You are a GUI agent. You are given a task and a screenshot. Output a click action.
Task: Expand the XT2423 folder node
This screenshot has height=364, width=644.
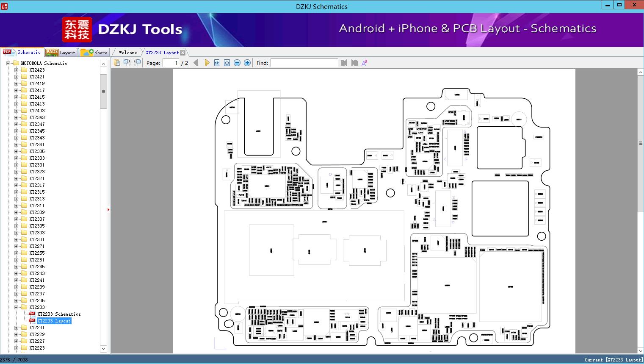[x=16, y=70]
